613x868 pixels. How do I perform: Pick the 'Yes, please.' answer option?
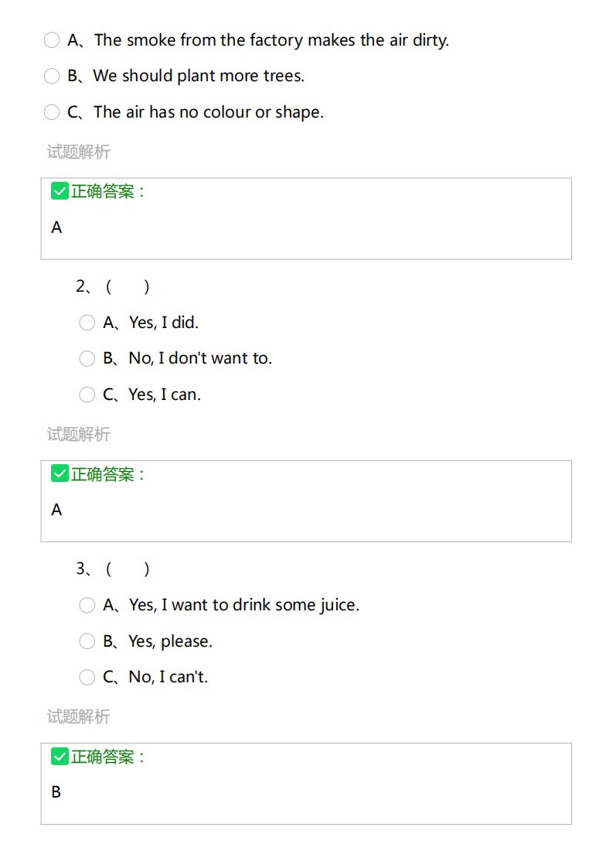87,641
